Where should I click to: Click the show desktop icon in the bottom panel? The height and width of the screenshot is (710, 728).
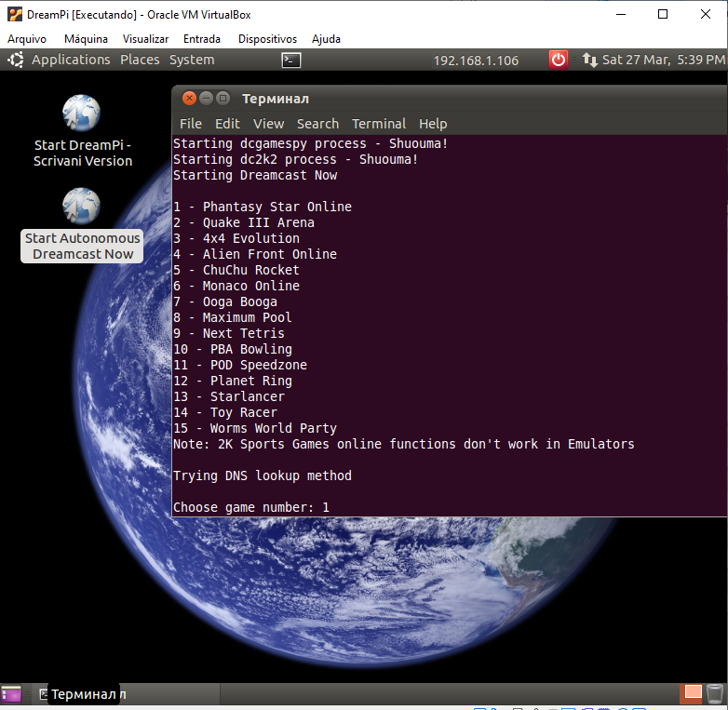[11, 694]
